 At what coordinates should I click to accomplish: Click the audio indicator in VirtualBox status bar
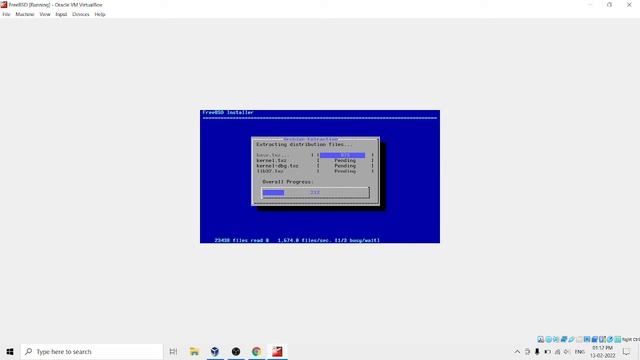[x=556, y=339]
